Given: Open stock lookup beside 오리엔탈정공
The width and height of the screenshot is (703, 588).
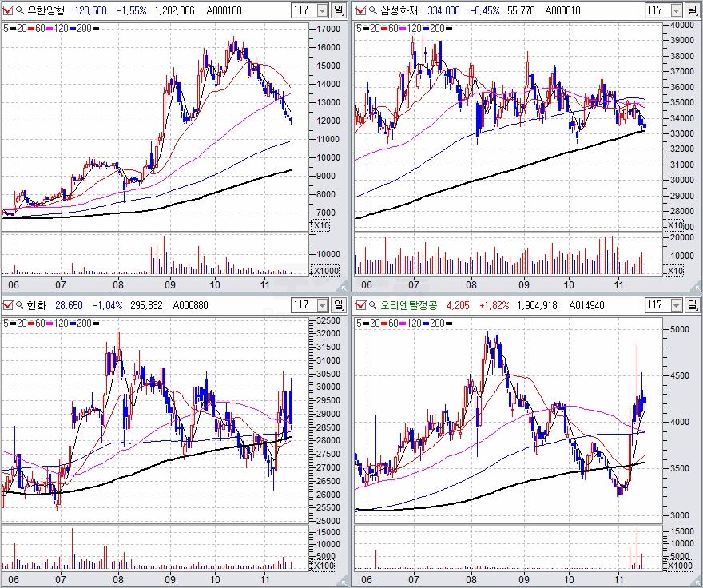Looking at the screenshot, I should 372,305.
